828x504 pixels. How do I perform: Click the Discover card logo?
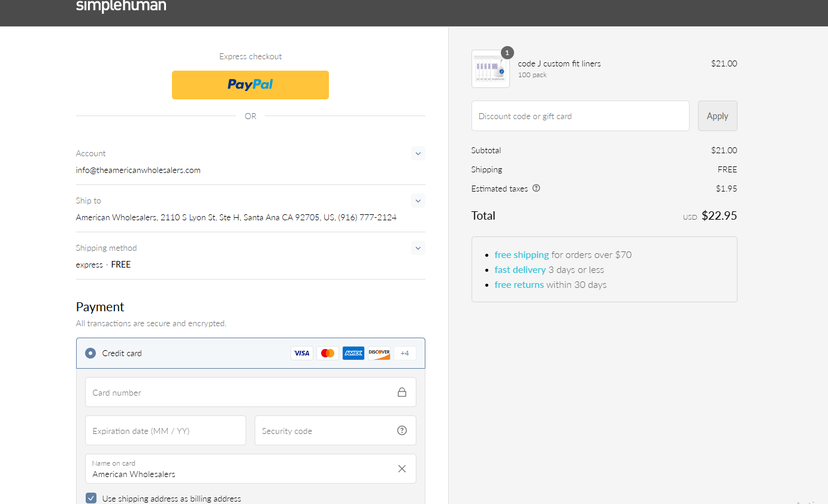(x=379, y=353)
